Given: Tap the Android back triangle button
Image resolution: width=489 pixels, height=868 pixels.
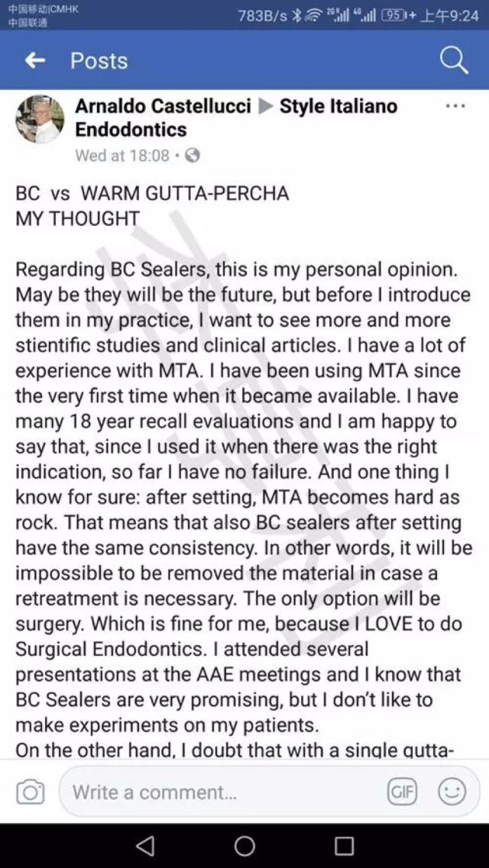Looking at the screenshot, I should tap(145, 845).
